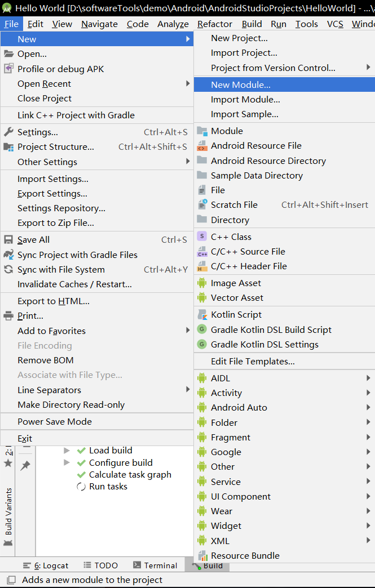Viewport: 375px width, 588px height.
Task: Choose Invalidate Caches / Restart...
Action: coord(97,284)
